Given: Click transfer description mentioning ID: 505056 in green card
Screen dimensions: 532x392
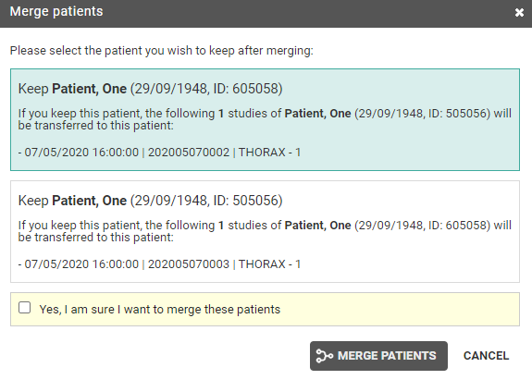Looking at the screenshot, I should pyautogui.click(x=265, y=119).
